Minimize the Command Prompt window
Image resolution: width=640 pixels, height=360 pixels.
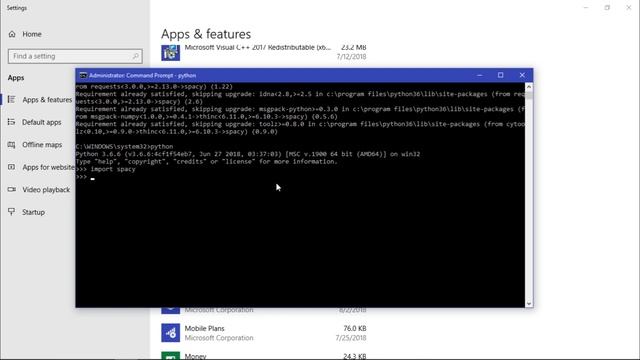480,75
